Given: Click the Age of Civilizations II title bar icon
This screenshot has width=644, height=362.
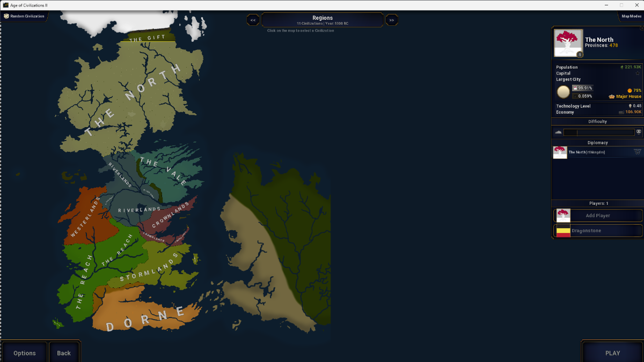Looking at the screenshot, I should tap(5, 5).
